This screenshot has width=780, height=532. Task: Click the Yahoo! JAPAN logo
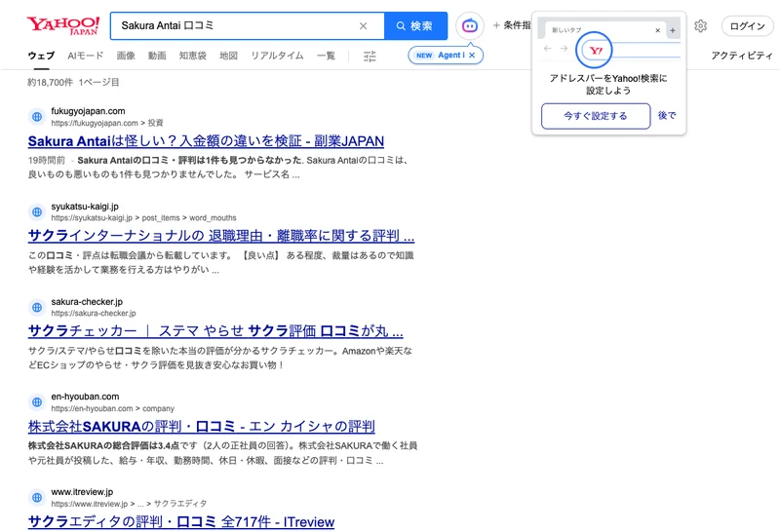63,25
